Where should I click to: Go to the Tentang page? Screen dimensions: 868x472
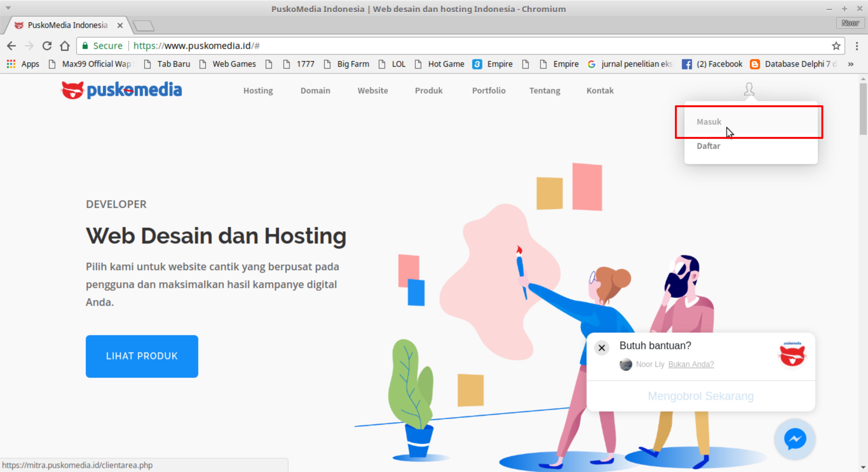545,90
